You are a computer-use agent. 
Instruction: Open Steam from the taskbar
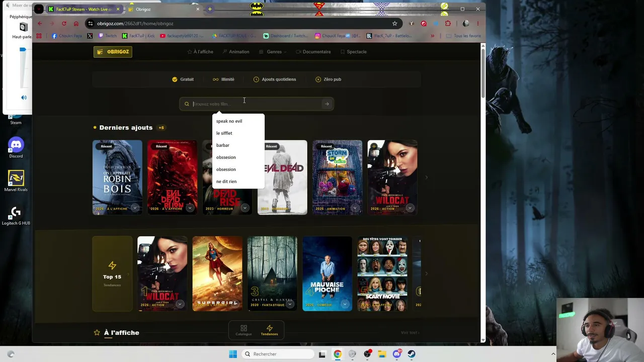pyautogui.click(x=412, y=354)
